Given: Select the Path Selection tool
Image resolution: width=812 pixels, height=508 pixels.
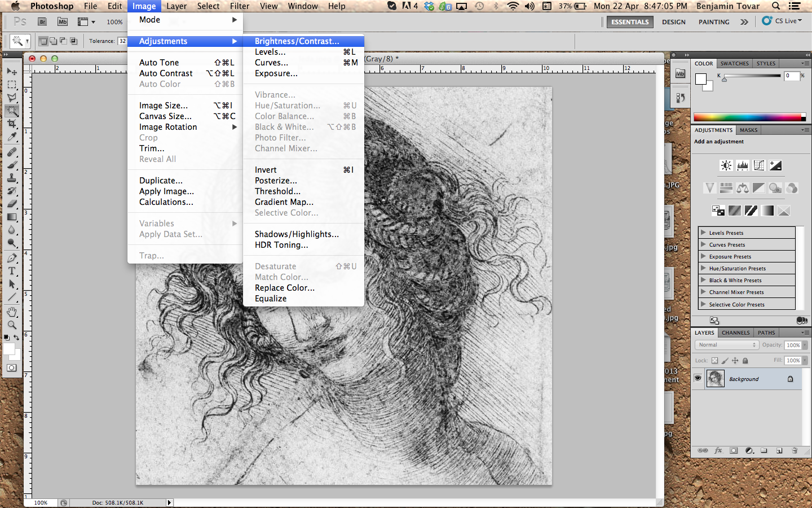Looking at the screenshot, I should (x=12, y=284).
